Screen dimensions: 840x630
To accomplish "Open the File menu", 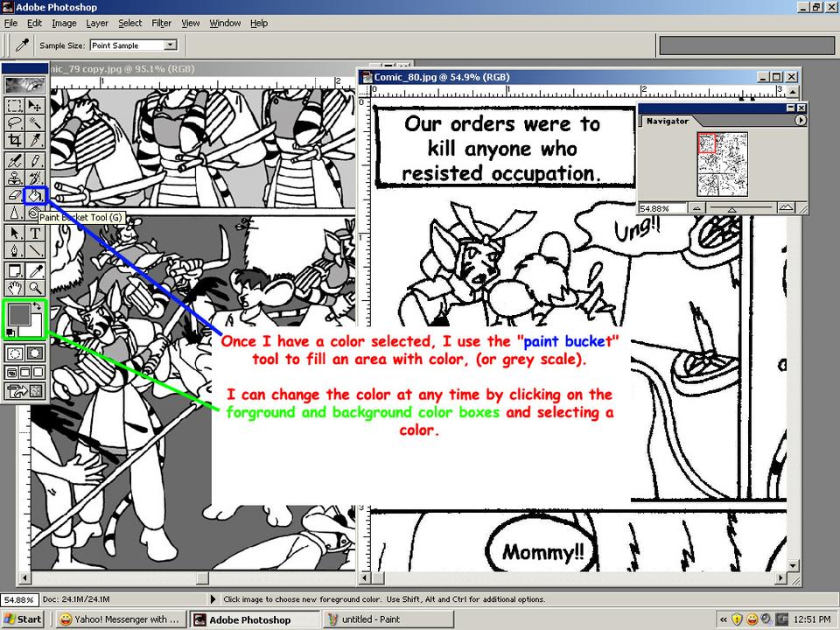I will (x=10, y=23).
